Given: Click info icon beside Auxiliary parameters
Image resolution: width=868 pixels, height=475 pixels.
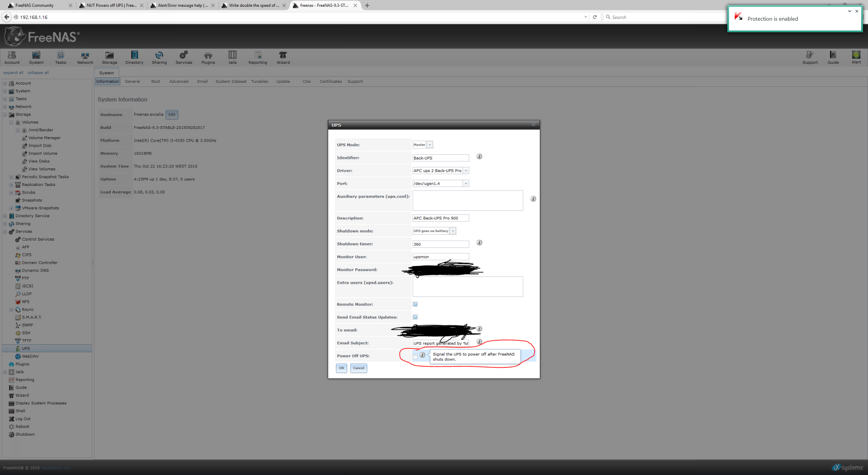Looking at the screenshot, I should (x=533, y=199).
